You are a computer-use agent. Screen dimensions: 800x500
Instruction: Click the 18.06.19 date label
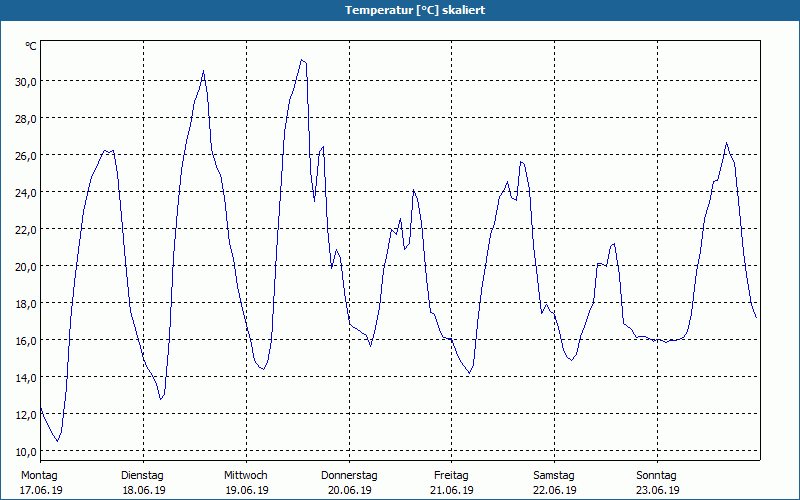pyautogui.click(x=144, y=490)
